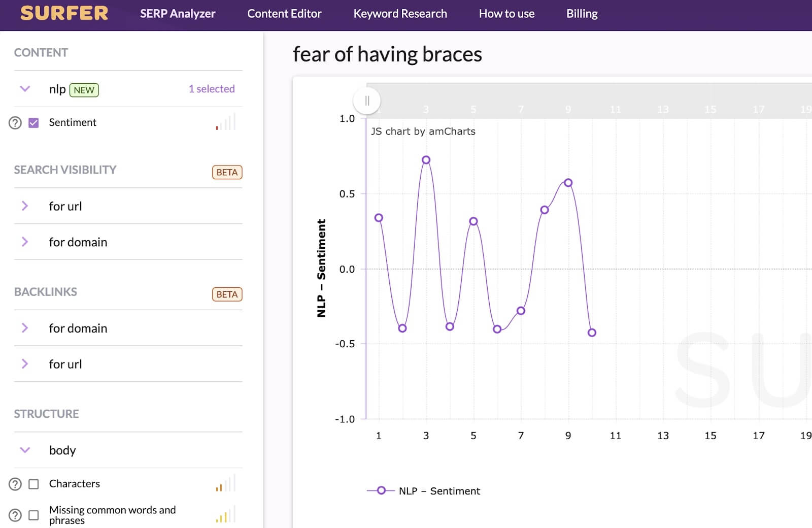Check Missing common words and phrases box
The height and width of the screenshot is (528, 812).
coord(33,515)
